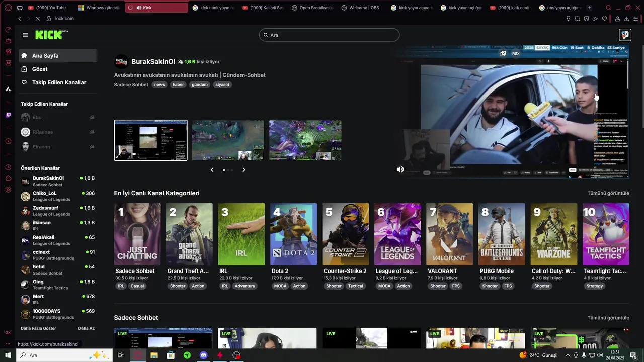View all Sadece Sohbet streams
644x362 pixels.
click(x=608, y=318)
